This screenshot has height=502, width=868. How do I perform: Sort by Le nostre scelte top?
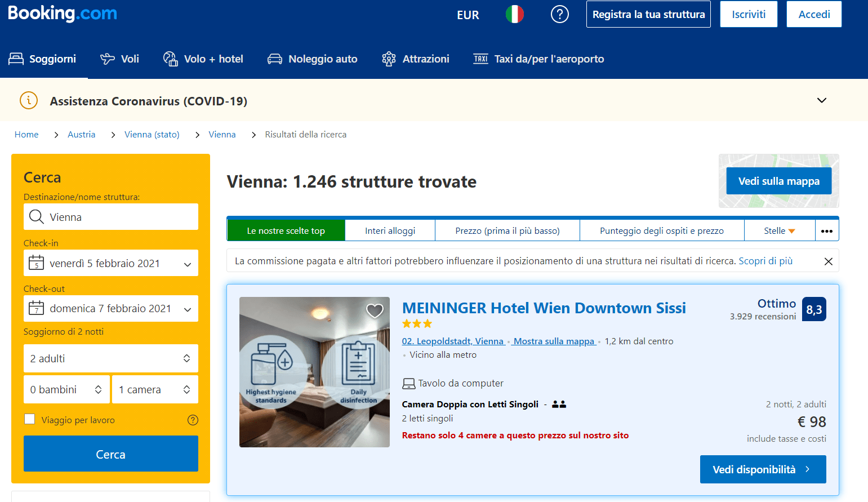[x=286, y=230]
